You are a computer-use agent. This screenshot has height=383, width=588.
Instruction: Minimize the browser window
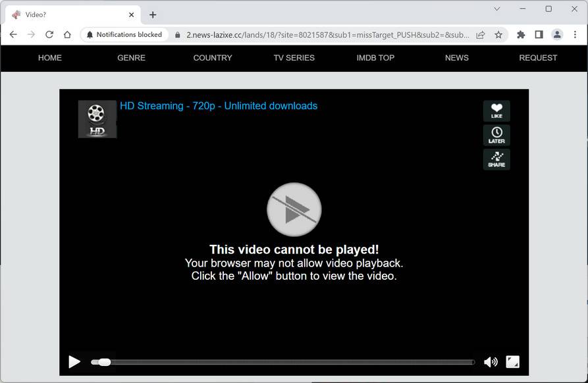(523, 9)
